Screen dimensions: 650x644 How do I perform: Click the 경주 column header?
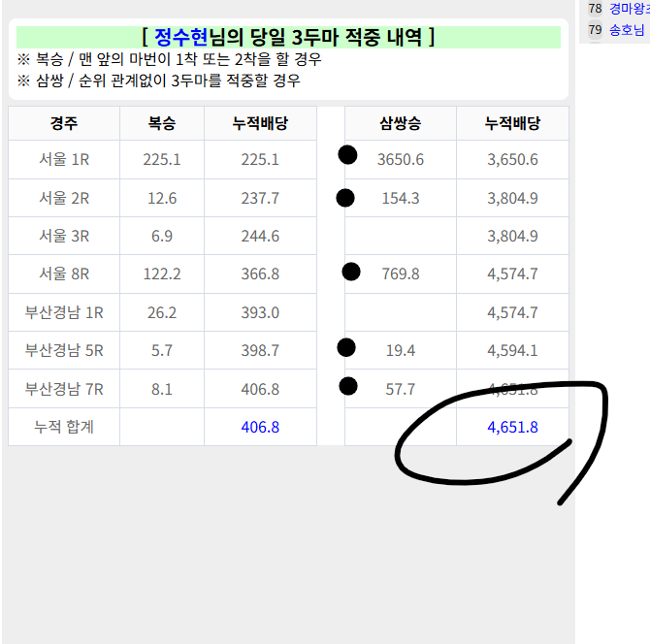[64, 123]
